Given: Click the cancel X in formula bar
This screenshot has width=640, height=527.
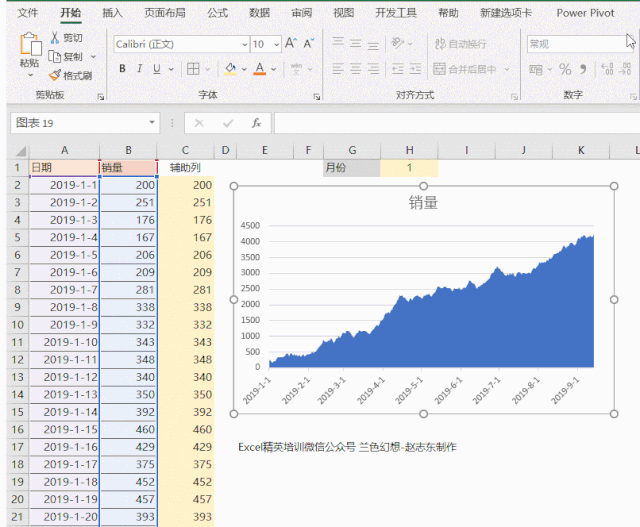Looking at the screenshot, I should 199,123.
